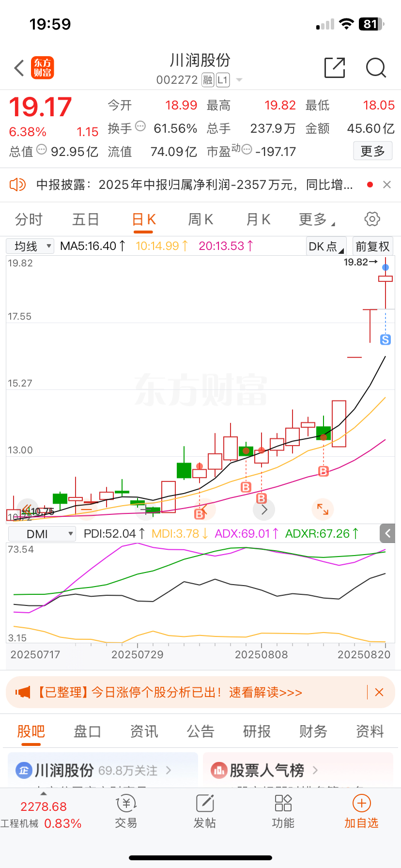The width and height of the screenshot is (401, 868).
Task: Open the 东方财富 logo icon
Action: tap(43, 68)
